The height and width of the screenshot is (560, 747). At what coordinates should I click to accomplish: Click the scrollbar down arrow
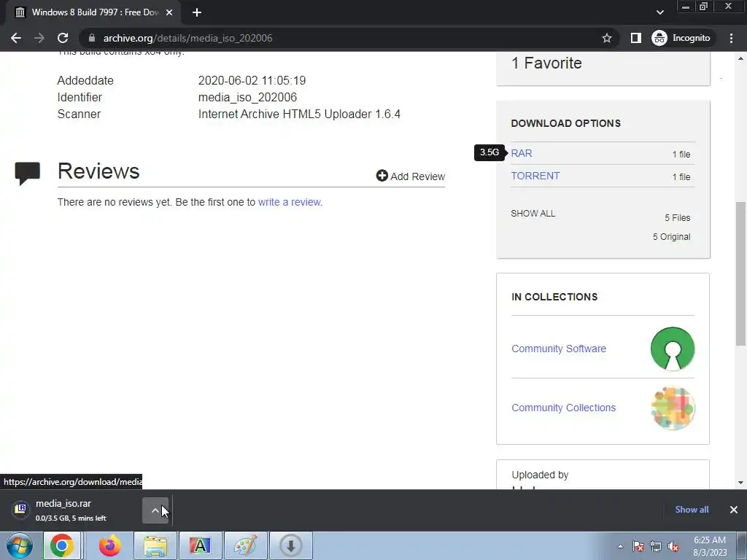point(741,483)
